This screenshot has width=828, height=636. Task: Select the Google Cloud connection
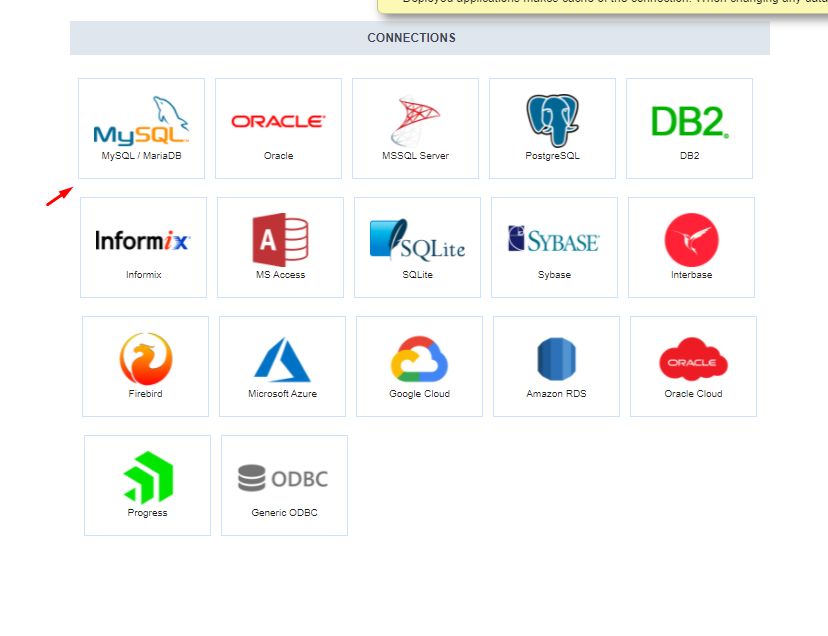pos(420,367)
